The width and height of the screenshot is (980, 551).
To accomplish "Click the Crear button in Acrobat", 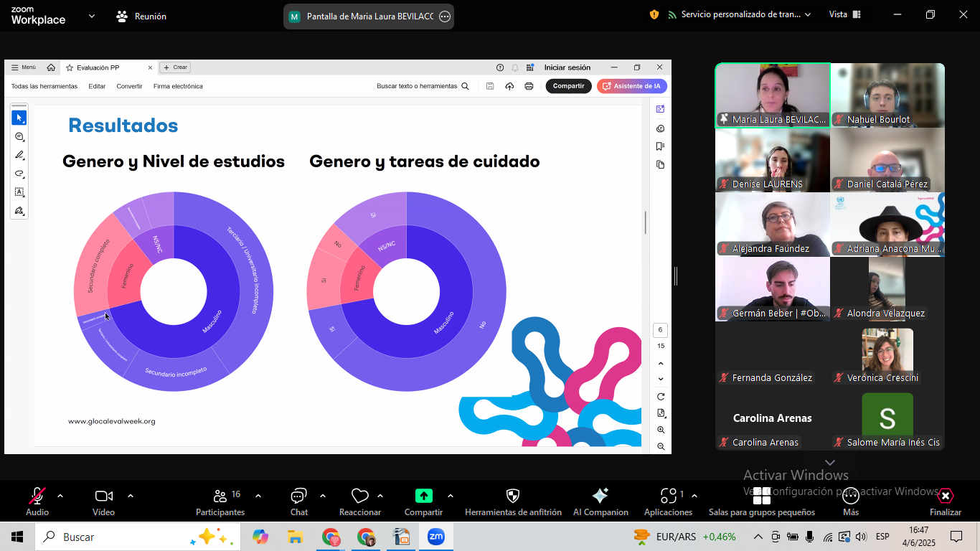I will (175, 67).
